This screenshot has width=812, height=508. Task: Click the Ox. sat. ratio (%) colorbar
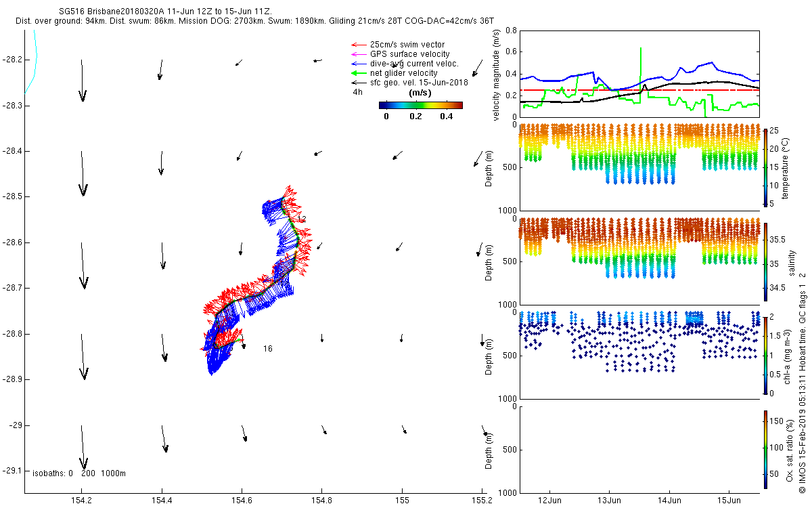point(765,448)
